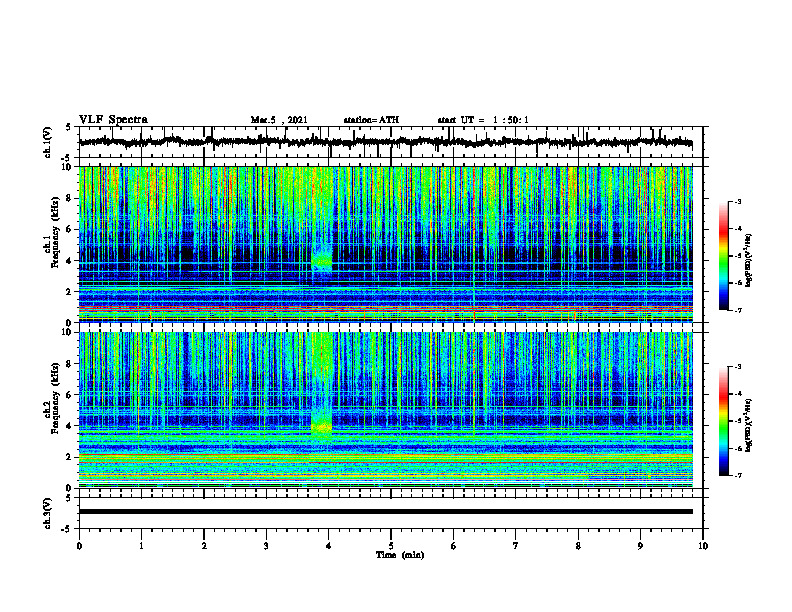The width and height of the screenshot is (792, 612).
Task: Click the "VLF Spectra" plot title
Action: (x=113, y=120)
